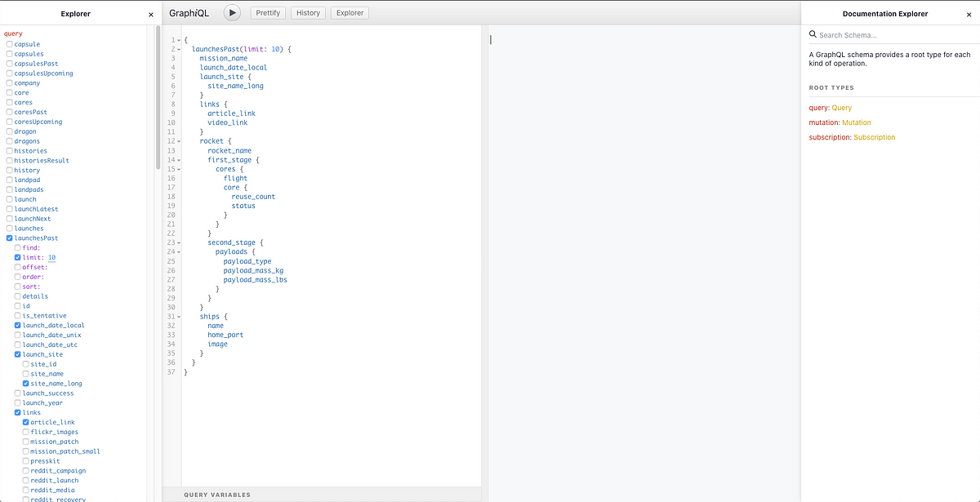Screen dimensions: 980x502
Task: Click into the Search Schema input field
Action: [866, 34]
